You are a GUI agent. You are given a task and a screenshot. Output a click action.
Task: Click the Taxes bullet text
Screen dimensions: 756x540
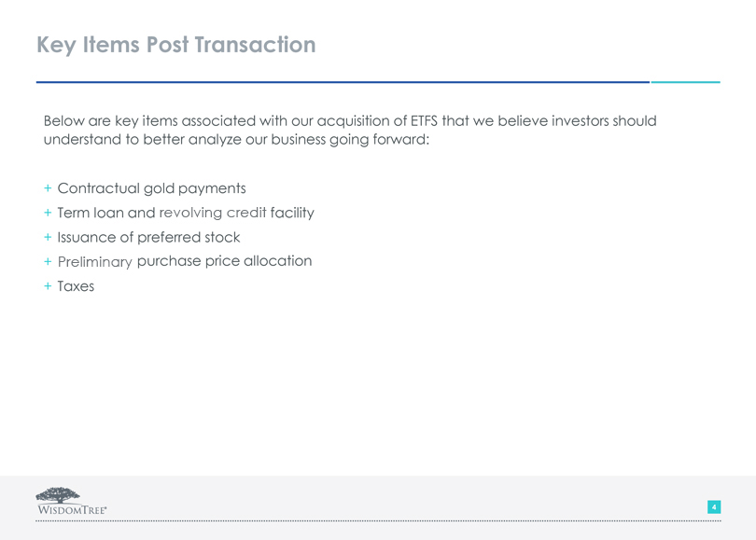pyautogui.click(x=76, y=286)
